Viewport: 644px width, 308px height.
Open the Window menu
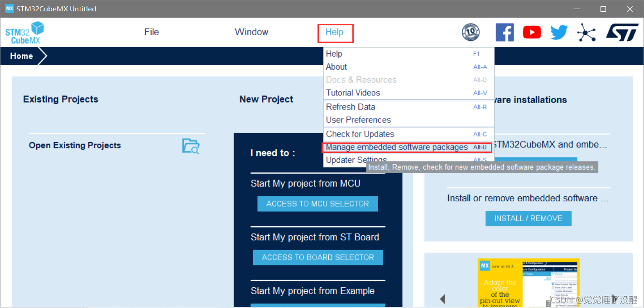tap(251, 32)
